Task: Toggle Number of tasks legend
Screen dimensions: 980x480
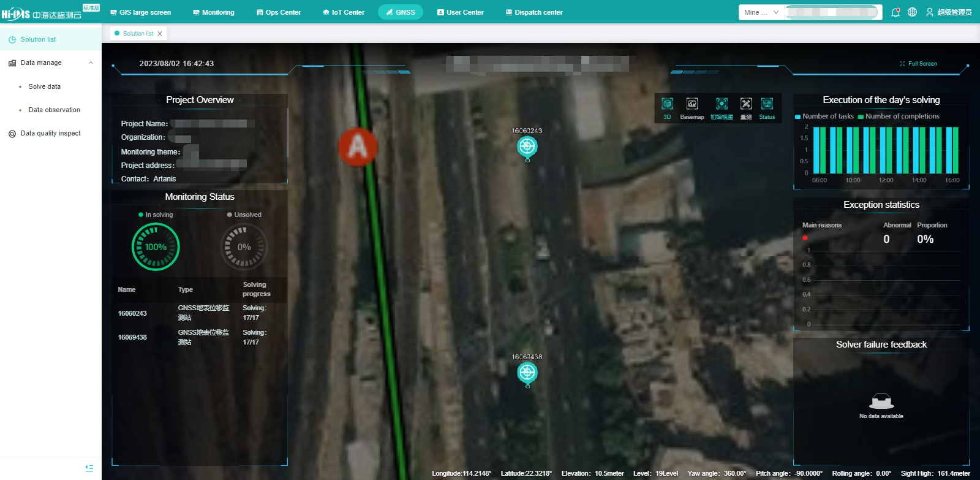Action: pyautogui.click(x=824, y=116)
